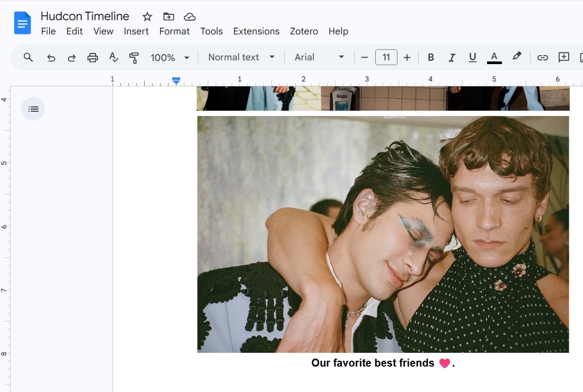Insert a link
The width and height of the screenshot is (583, 392).
point(543,57)
